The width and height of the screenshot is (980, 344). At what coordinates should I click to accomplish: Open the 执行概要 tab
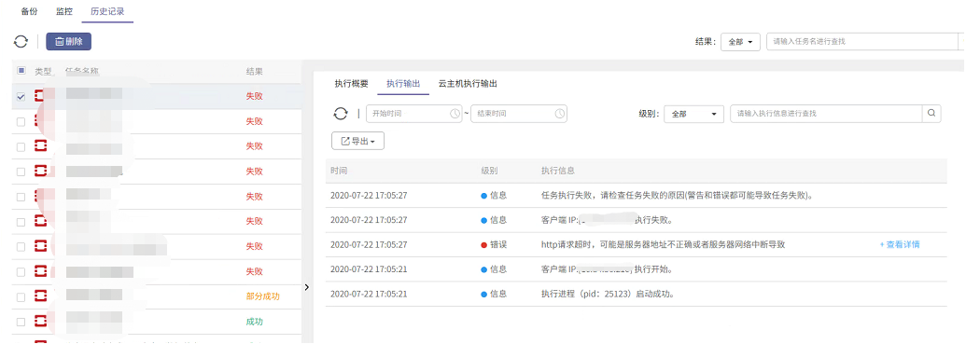[x=351, y=84]
